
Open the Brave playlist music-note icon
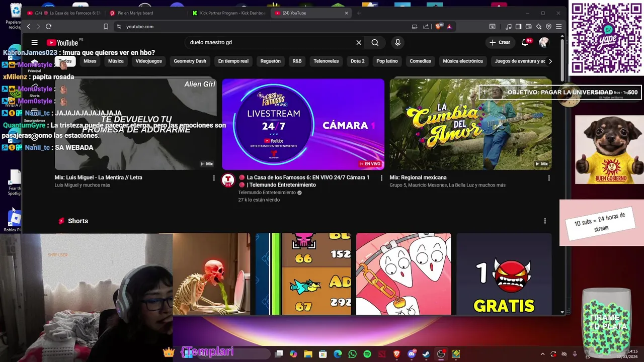click(509, 26)
